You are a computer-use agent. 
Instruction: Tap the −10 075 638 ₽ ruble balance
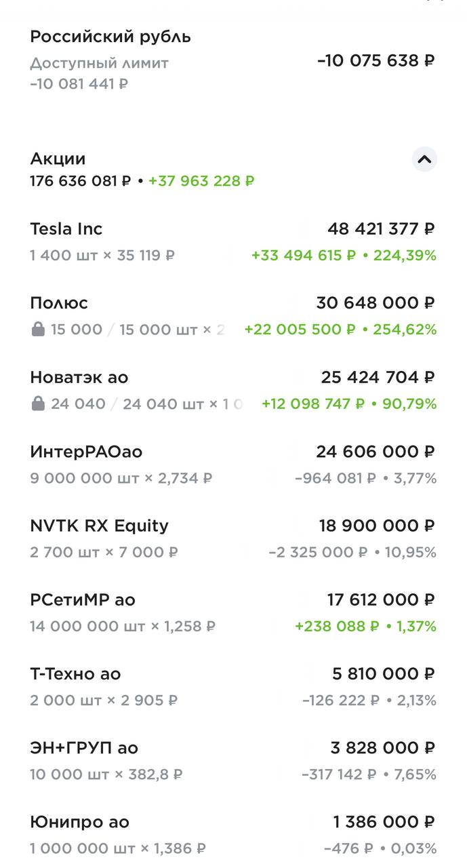click(x=375, y=60)
